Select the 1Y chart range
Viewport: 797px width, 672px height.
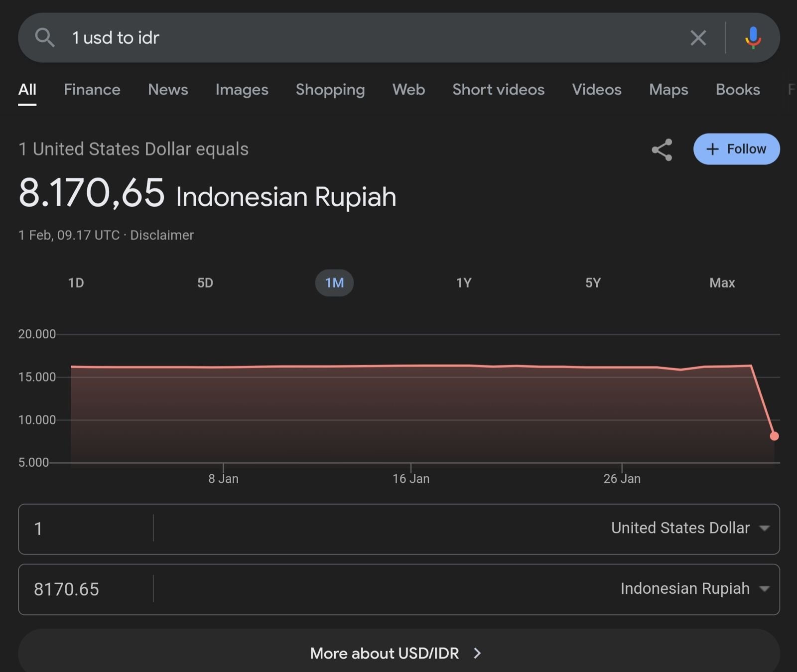coord(463,283)
